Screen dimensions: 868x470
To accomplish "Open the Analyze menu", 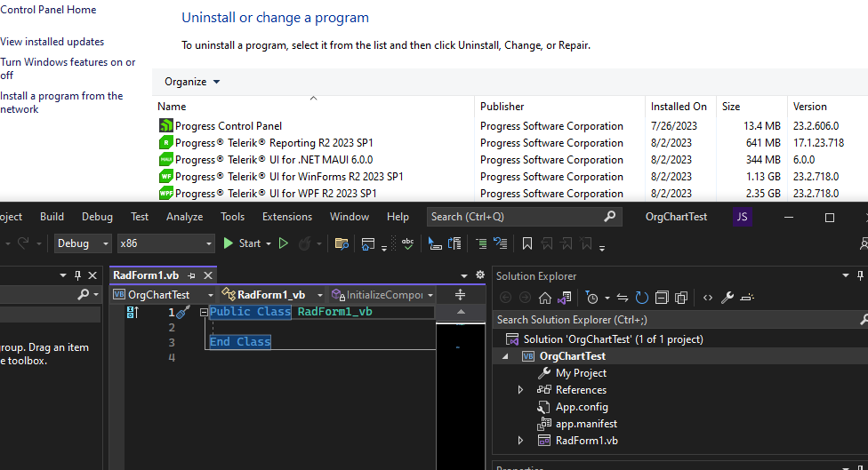I will point(184,217).
